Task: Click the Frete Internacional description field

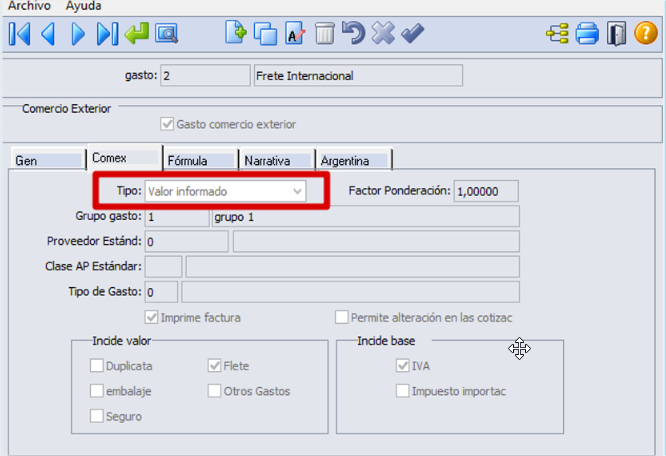Action: 358,76
